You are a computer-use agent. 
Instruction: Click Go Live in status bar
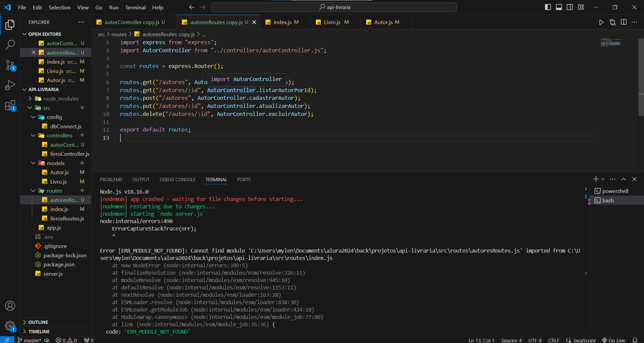coord(613,340)
